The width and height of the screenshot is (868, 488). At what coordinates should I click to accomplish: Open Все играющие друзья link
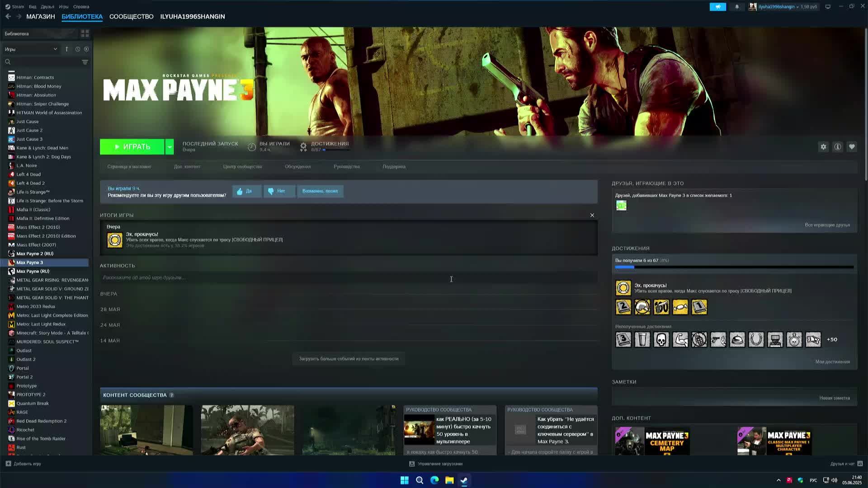click(827, 225)
